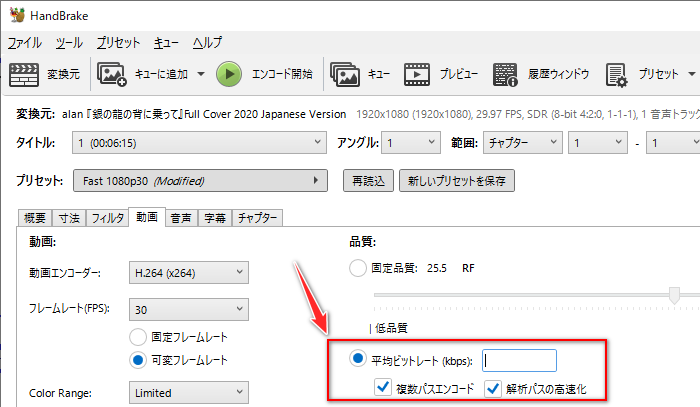Click the 低品質 label text
Viewport: 700px width, 407px height.
tap(391, 328)
